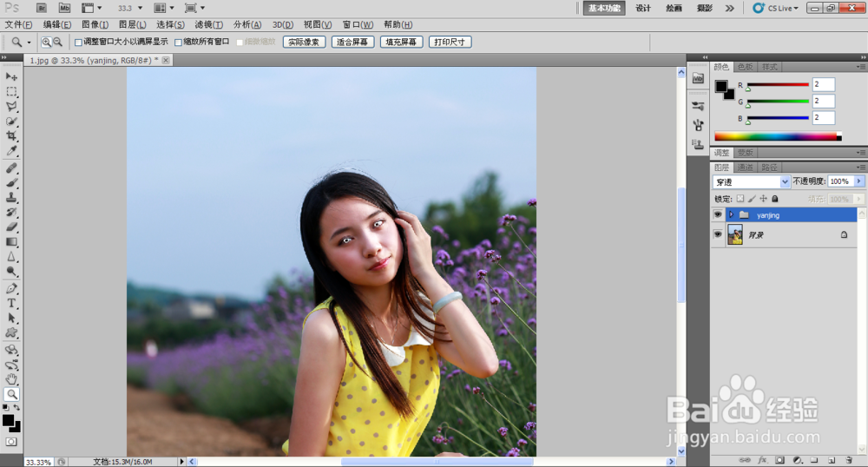Toggle lock all icon

[775, 199]
